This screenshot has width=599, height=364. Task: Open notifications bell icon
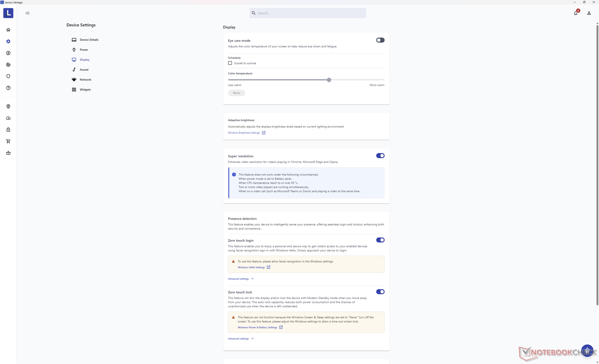[576, 13]
